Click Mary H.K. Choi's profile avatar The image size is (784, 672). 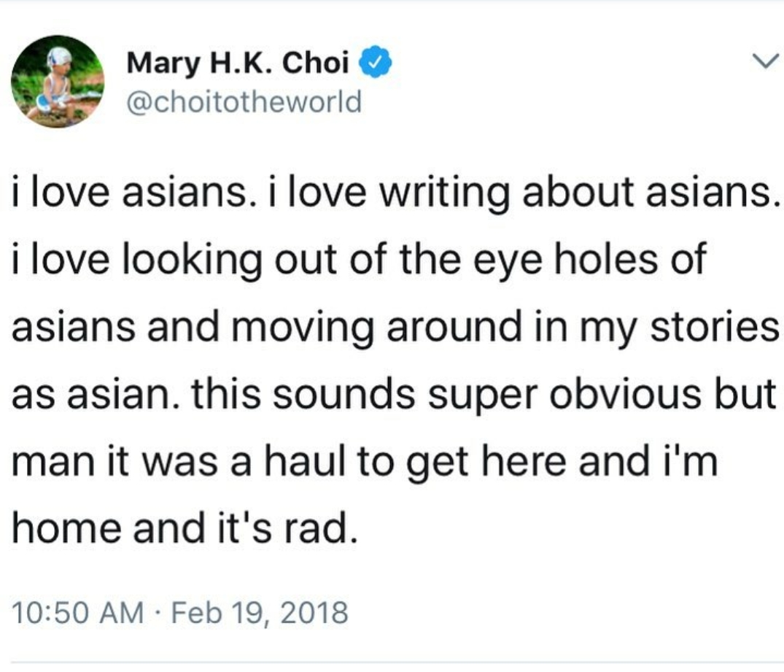(57, 81)
